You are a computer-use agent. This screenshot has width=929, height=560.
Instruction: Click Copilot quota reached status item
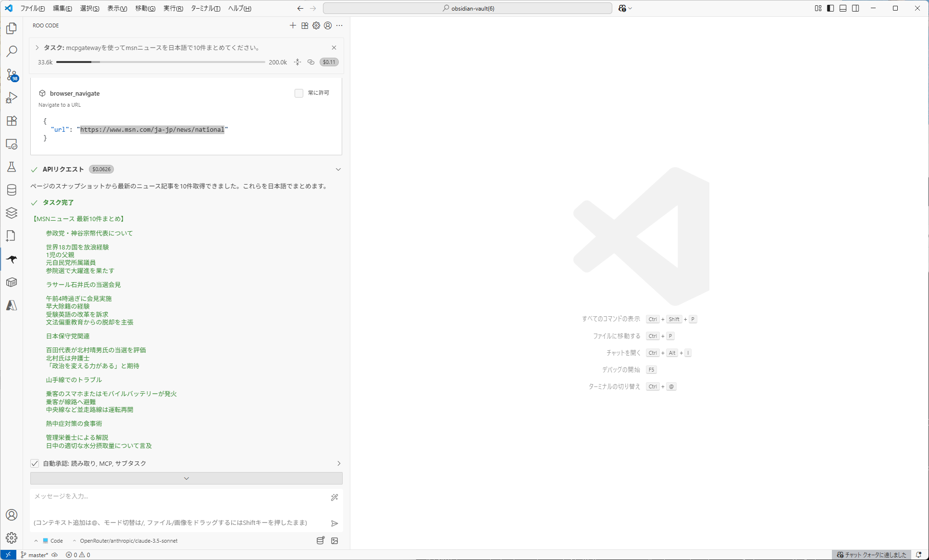(872, 555)
